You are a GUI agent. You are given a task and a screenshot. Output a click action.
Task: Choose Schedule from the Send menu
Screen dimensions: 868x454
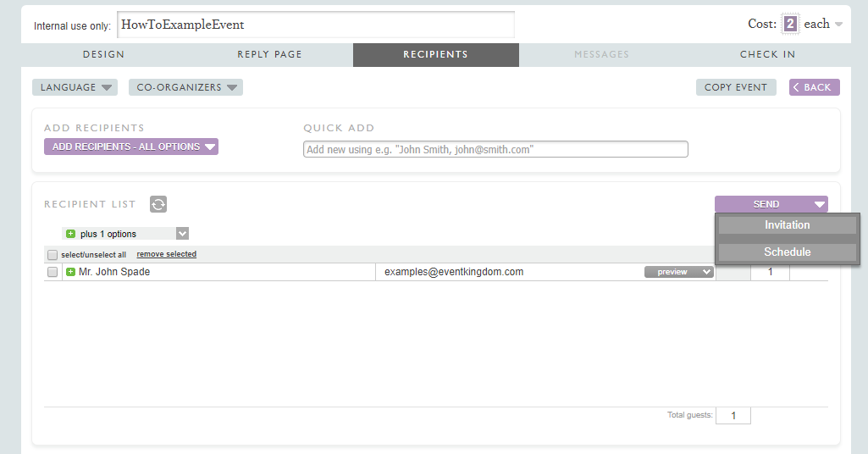(x=787, y=252)
